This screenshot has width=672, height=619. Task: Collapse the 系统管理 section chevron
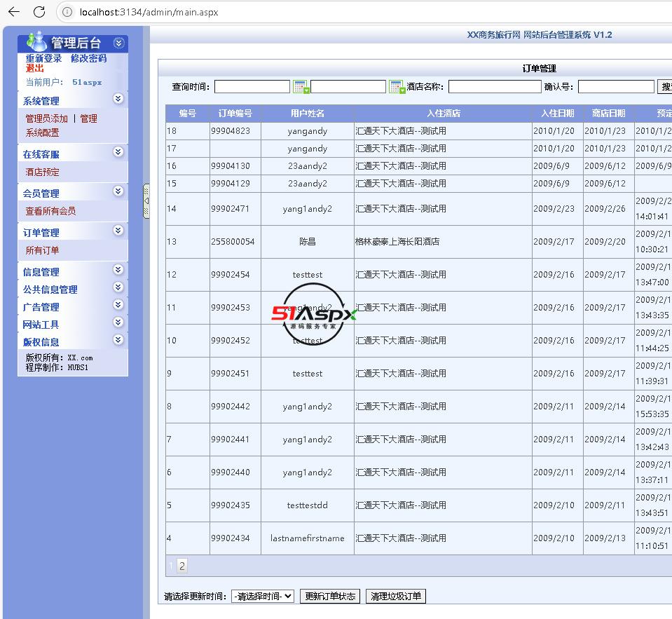(118, 100)
